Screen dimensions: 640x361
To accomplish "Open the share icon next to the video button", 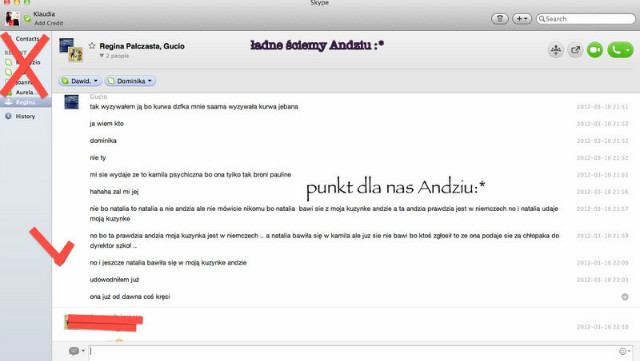I will 575,50.
